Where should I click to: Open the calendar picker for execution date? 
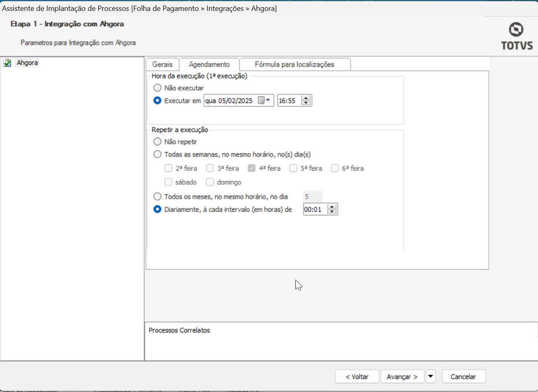264,101
